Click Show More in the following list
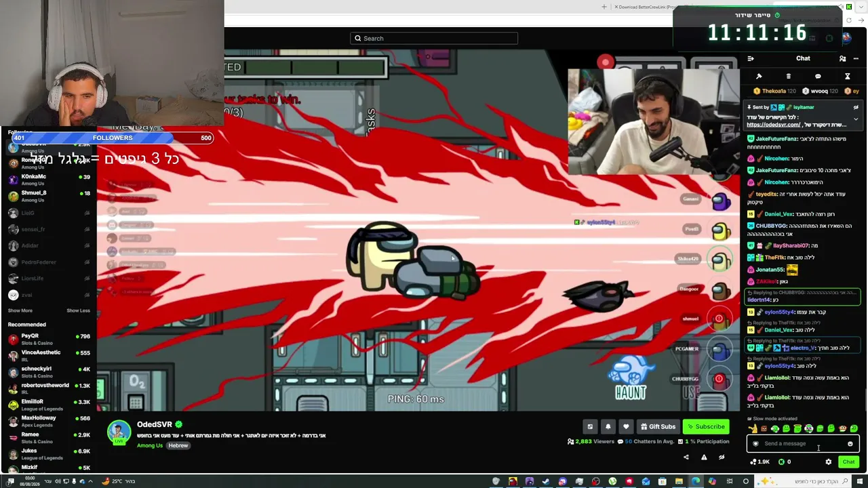Image resolution: width=868 pixels, height=488 pixels. click(20, 310)
